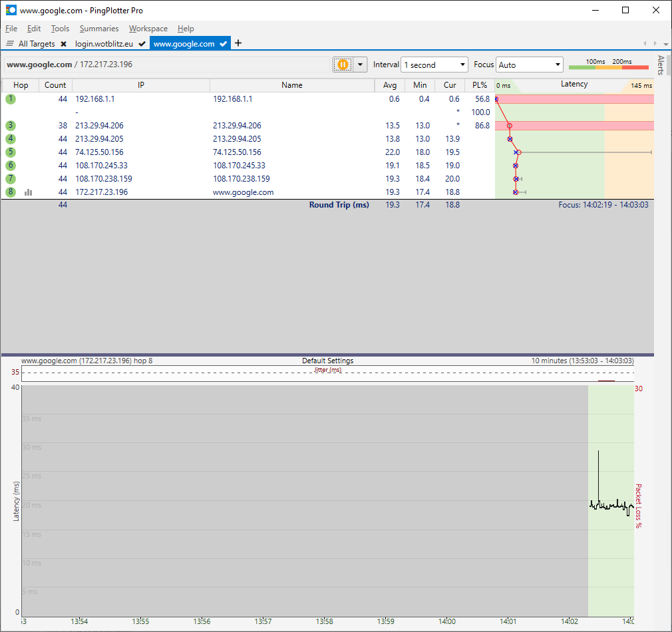
Task: Open the dropdown arrow beside the pause button
Action: click(x=361, y=65)
